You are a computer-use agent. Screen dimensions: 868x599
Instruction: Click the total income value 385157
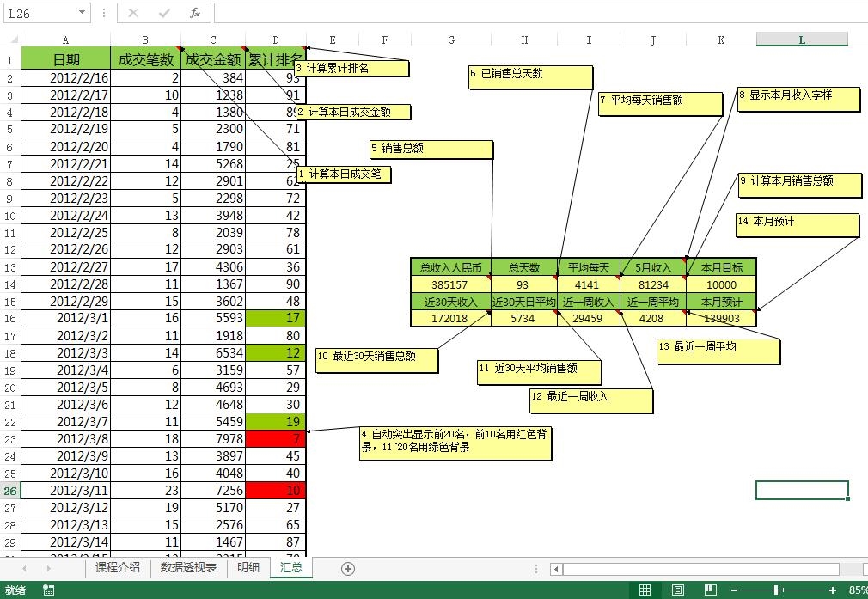(450, 284)
